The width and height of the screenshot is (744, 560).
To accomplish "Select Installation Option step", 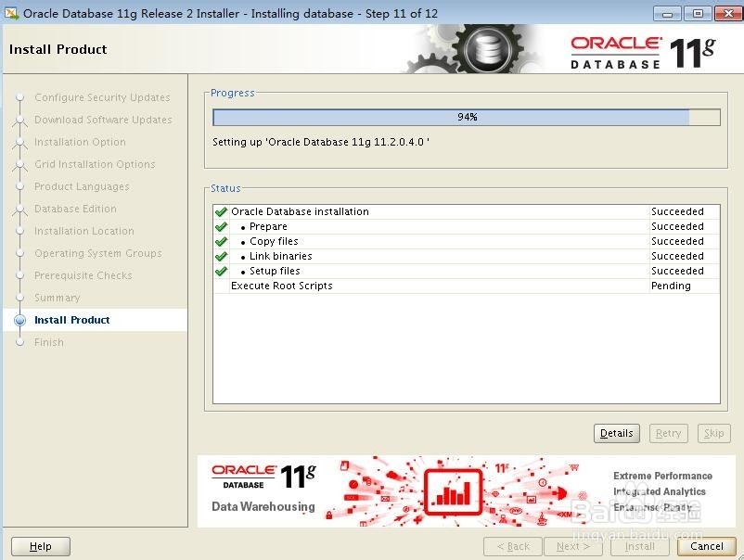I will (x=80, y=142).
